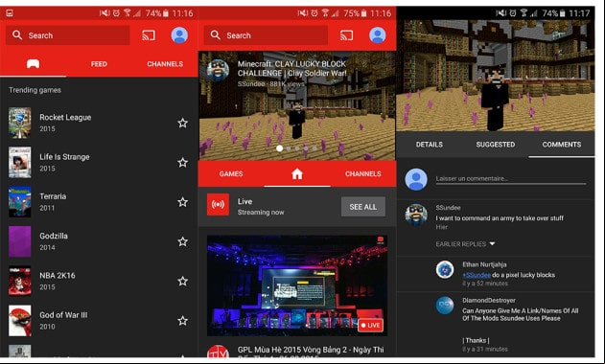Tap first screen's battery icon in status bar
Viewport: 605px width, 364px height.
(166, 13)
